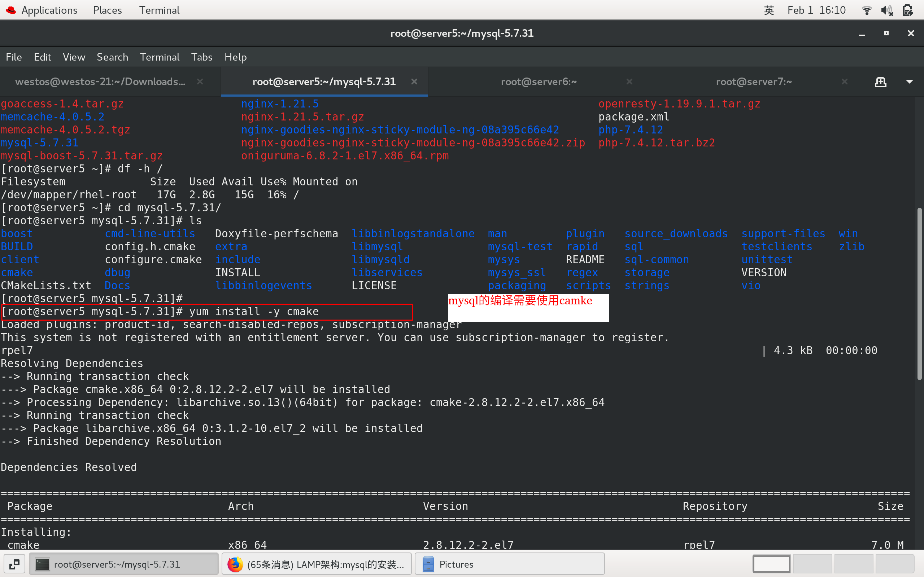Open the Terminal menu in menubar

(159, 57)
